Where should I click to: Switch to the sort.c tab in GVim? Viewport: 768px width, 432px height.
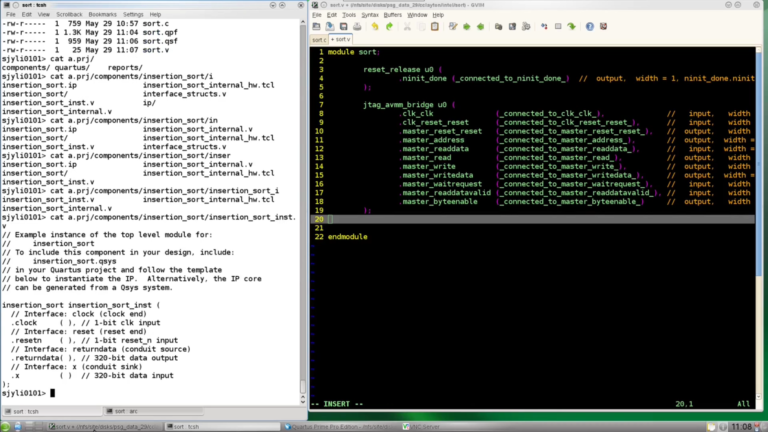[319, 40]
